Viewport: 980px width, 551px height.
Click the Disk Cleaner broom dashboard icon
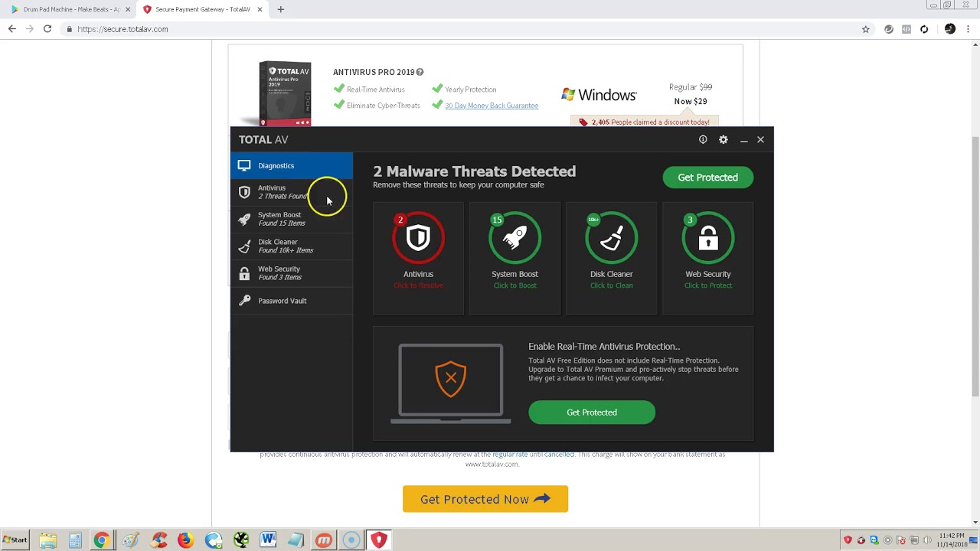[x=611, y=238]
